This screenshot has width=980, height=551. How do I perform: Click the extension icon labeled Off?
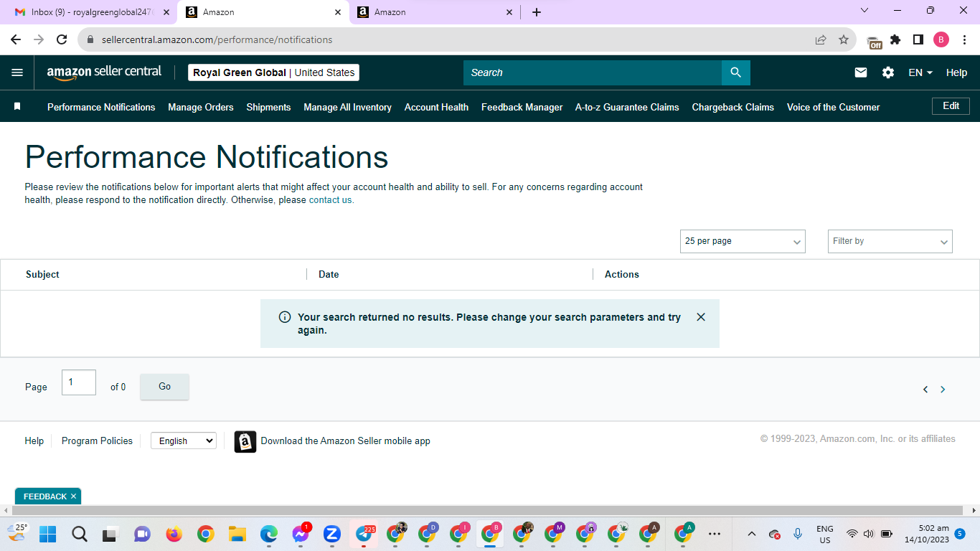[874, 41]
